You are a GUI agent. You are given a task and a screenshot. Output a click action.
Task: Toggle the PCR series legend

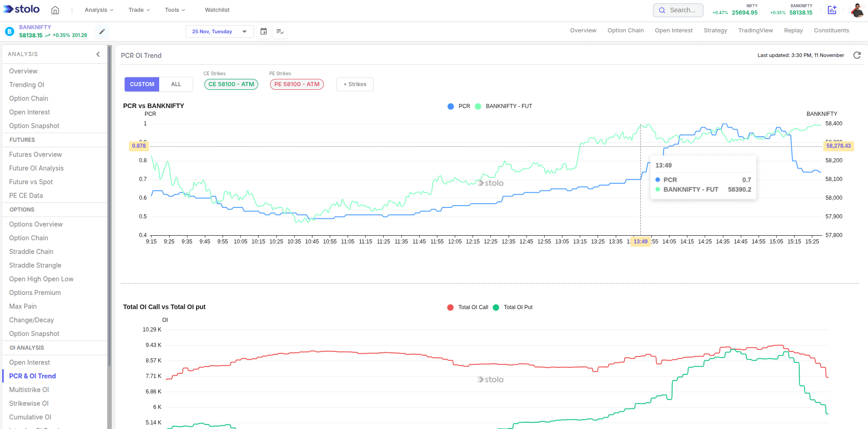click(459, 106)
